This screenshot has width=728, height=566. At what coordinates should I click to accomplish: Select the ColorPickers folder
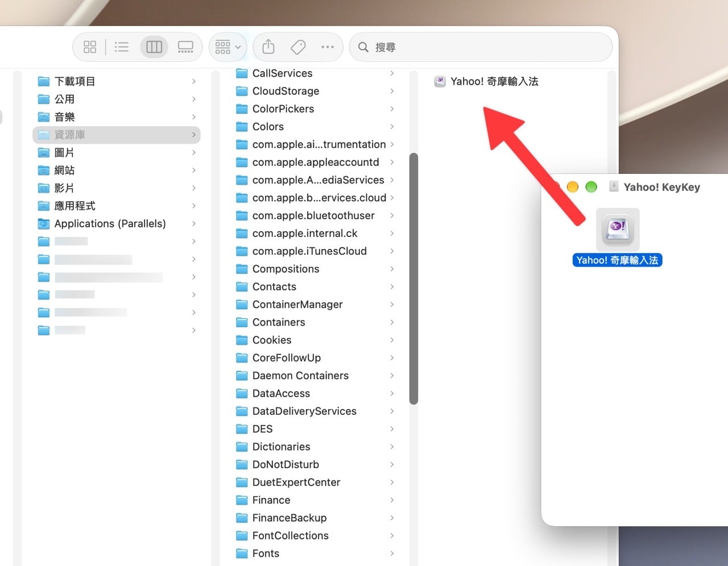(316, 109)
